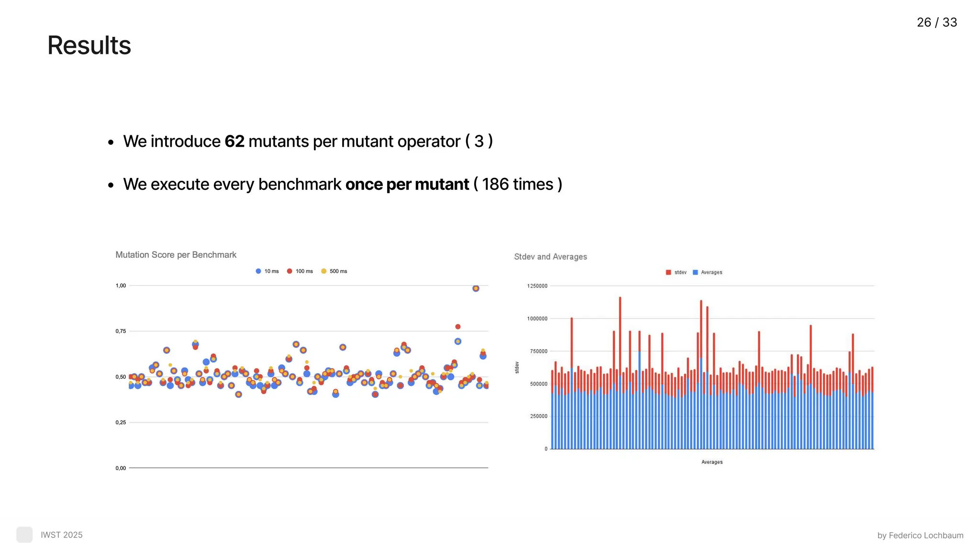980x551 pixels.
Task: Click the Stdev and Averages chart title
Action: tap(550, 257)
